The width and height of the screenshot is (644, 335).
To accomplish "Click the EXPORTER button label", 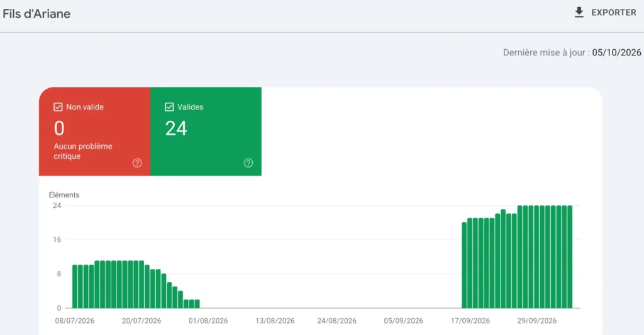I will pyautogui.click(x=614, y=13).
